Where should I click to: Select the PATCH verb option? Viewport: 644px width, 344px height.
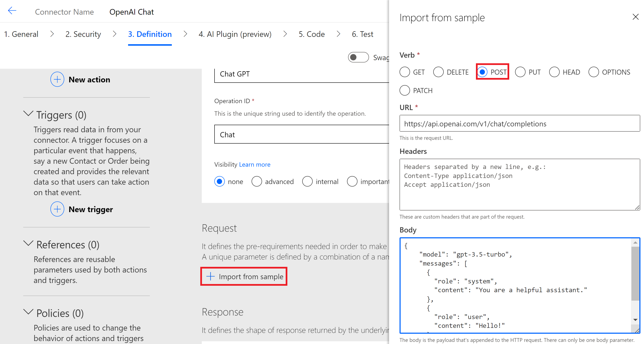tap(405, 90)
